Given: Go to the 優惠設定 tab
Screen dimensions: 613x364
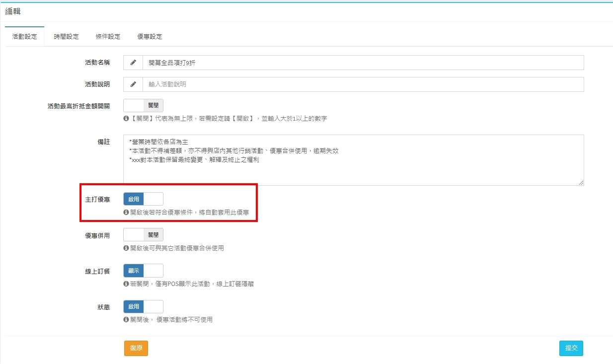Looking at the screenshot, I should point(150,37).
